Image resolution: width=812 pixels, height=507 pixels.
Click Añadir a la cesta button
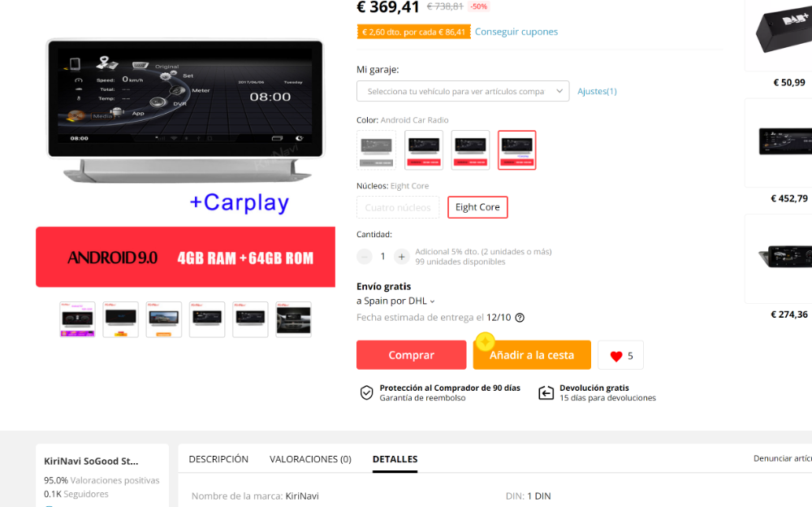point(532,355)
